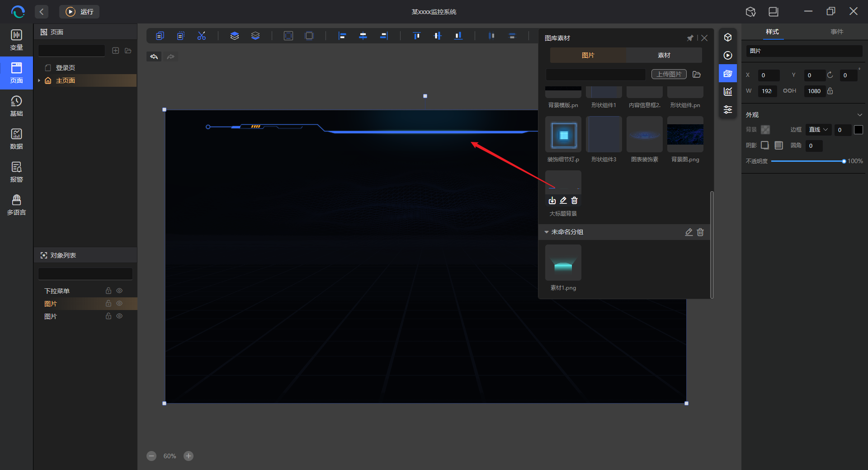Viewport: 868px width, 470px height.
Task: Click the redo arrow
Action: 170,56
